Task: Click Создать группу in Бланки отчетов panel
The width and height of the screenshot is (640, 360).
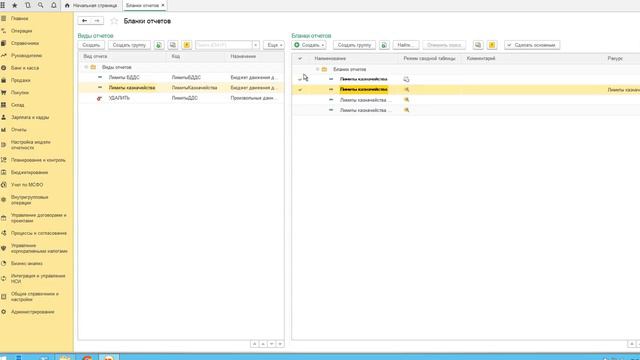Action: [354, 45]
